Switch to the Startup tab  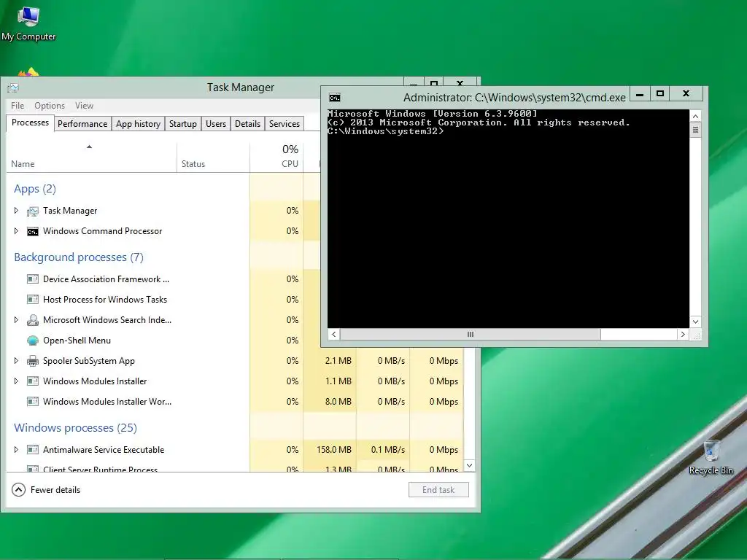[x=183, y=124]
